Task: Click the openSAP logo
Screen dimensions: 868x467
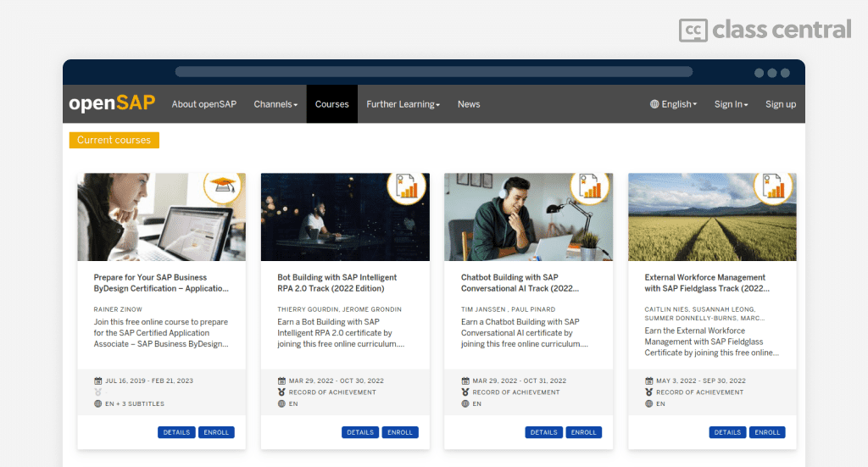Action: point(112,103)
